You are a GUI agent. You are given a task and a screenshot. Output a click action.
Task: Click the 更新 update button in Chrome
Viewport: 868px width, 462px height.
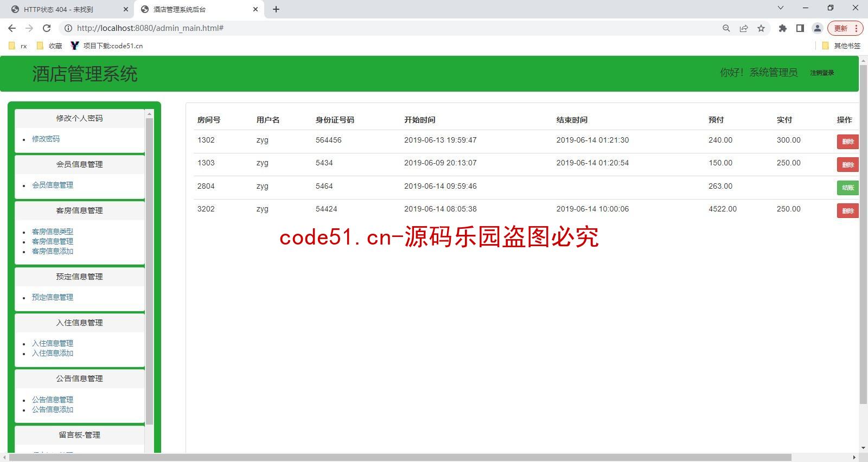coord(840,28)
